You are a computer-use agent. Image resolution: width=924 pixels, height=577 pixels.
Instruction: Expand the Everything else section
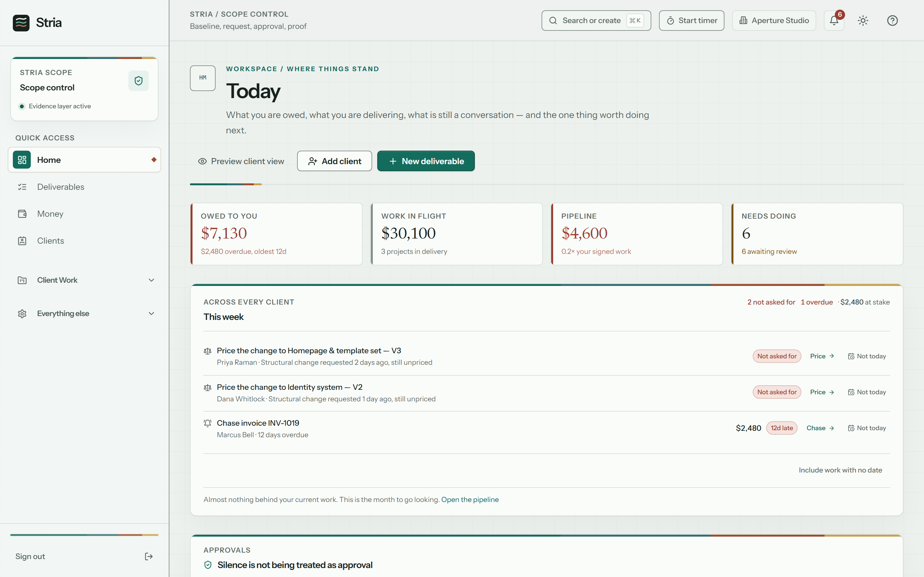click(x=84, y=313)
